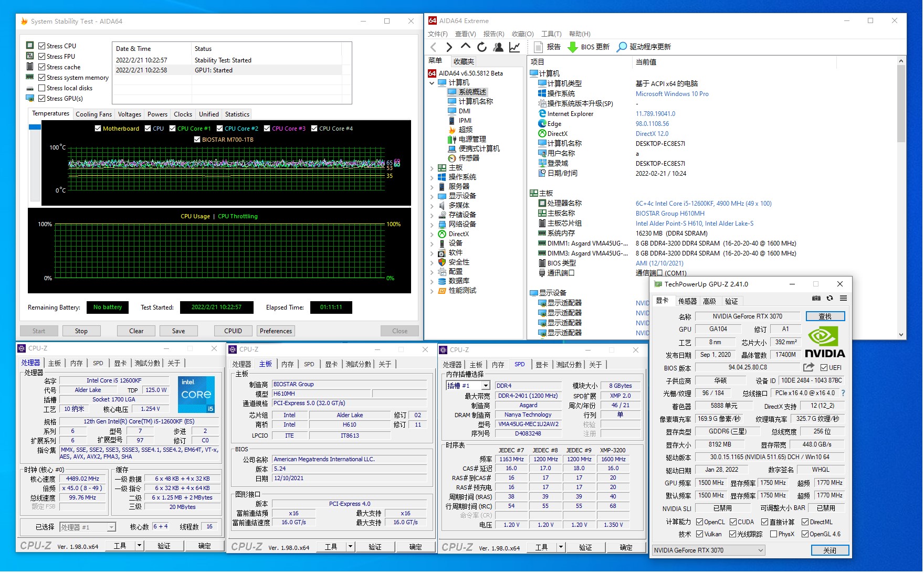Click the driver update magnifier icon
This screenshot has height=573, width=924.
622,47
